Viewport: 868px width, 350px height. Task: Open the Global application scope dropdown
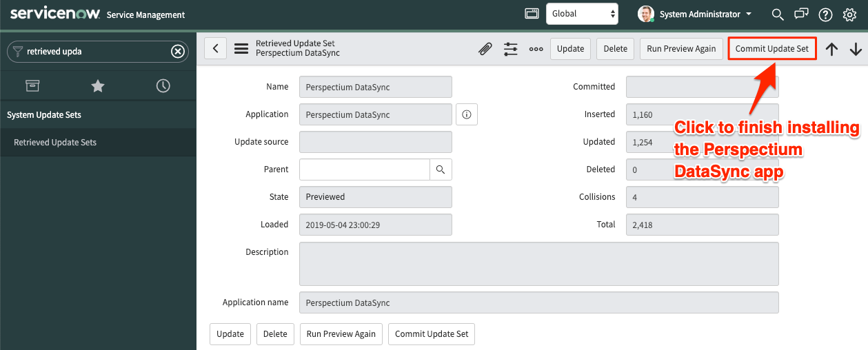tap(583, 14)
